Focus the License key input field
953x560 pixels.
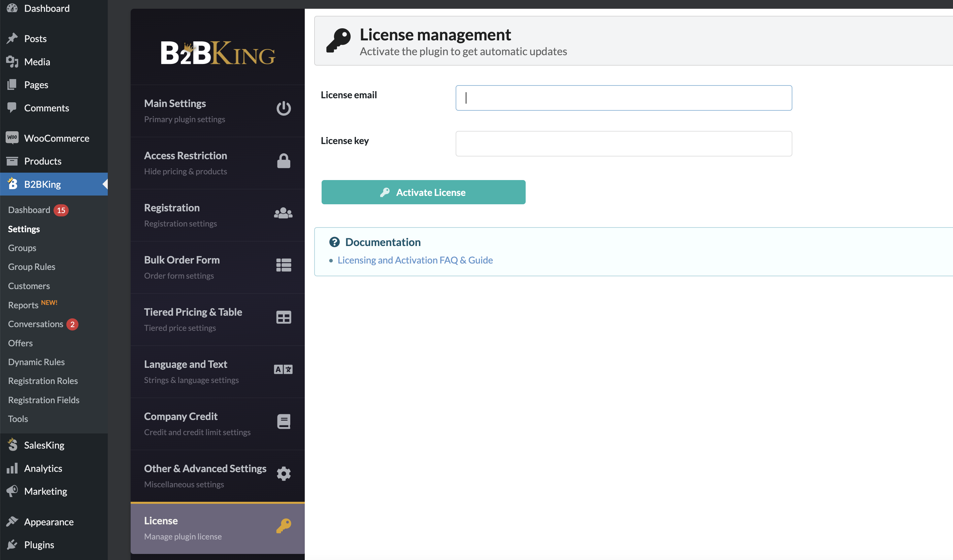[624, 144]
